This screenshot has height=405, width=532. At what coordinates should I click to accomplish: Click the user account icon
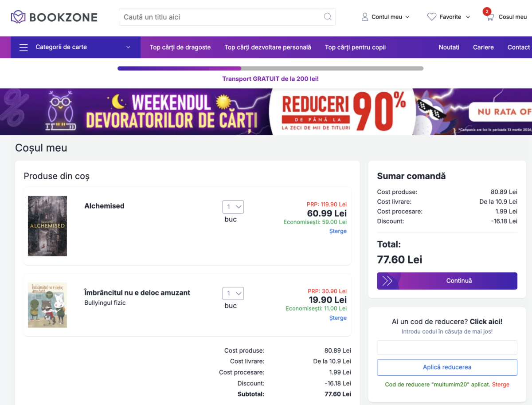pos(365,17)
